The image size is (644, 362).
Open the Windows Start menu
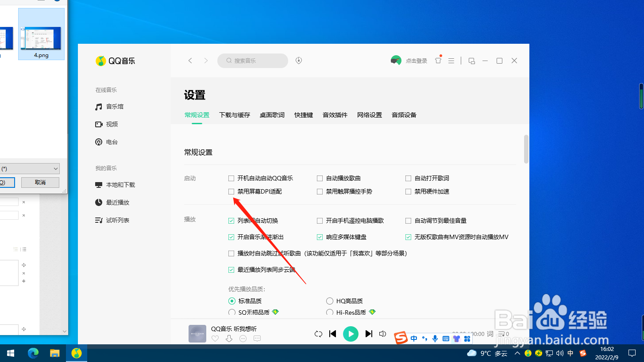click(x=11, y=353)
